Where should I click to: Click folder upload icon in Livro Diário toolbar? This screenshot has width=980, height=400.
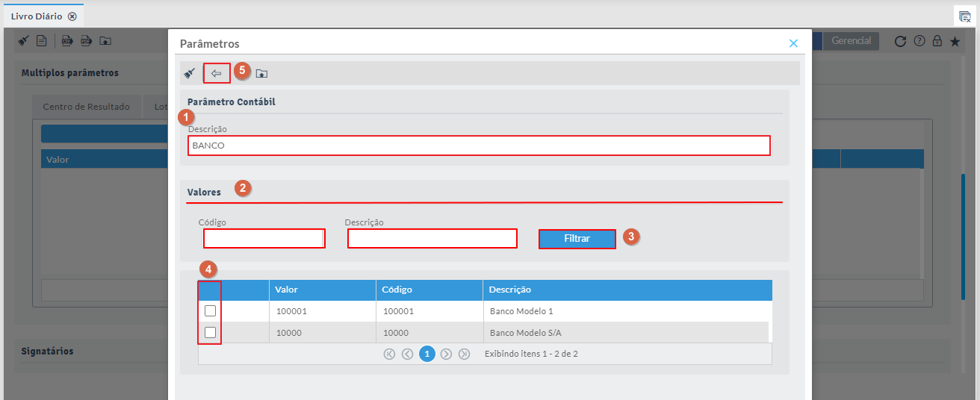click(105, 41)
